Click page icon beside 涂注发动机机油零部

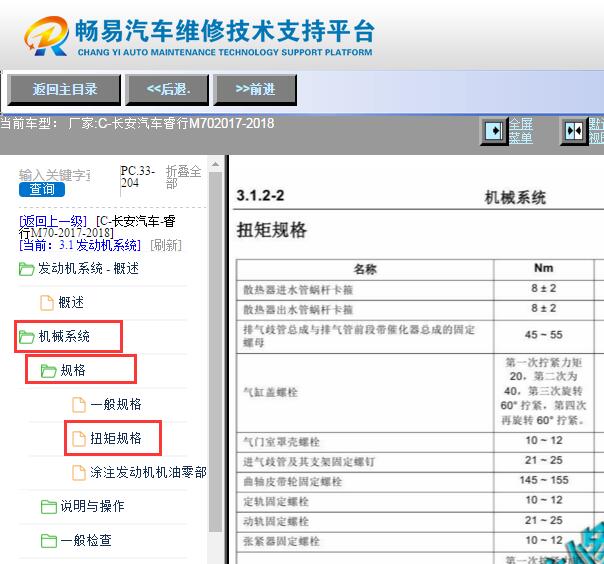point(79,472)
